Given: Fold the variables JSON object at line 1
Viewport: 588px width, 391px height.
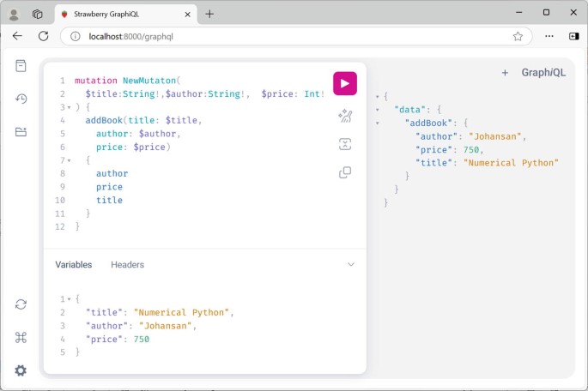Looking at the screenshot, I should (69, 299).
